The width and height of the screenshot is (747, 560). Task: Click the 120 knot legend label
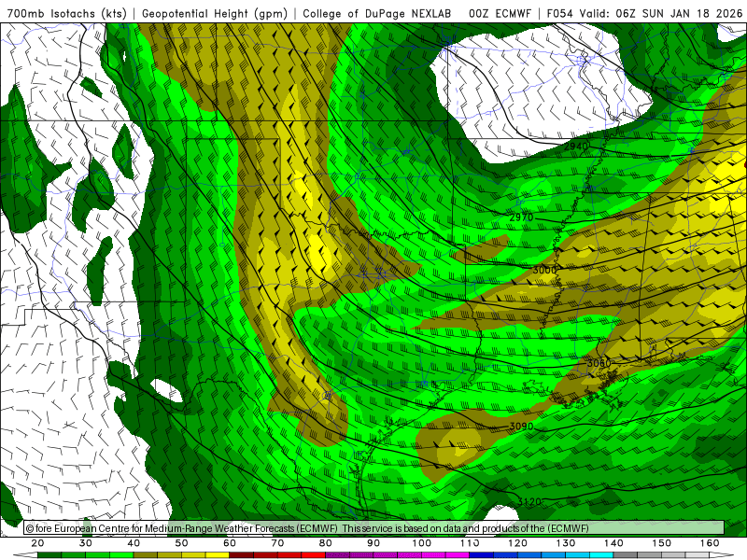(x=517, y=543)
